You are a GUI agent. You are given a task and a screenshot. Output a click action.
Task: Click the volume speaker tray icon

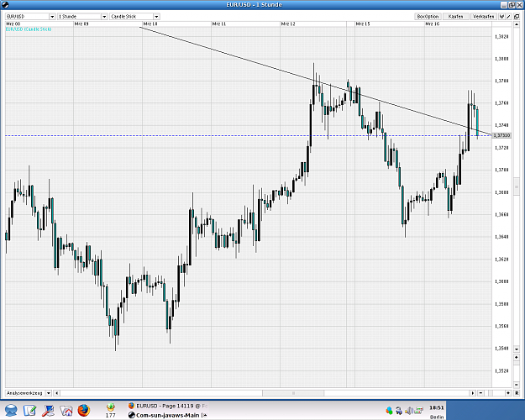click(x=408, y=410)
